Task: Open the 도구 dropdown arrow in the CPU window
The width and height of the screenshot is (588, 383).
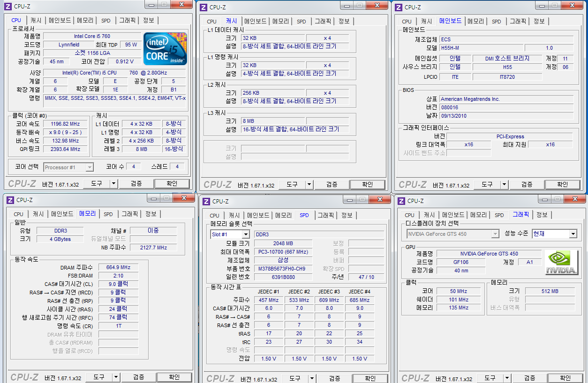Action: (x=113, y=184)
